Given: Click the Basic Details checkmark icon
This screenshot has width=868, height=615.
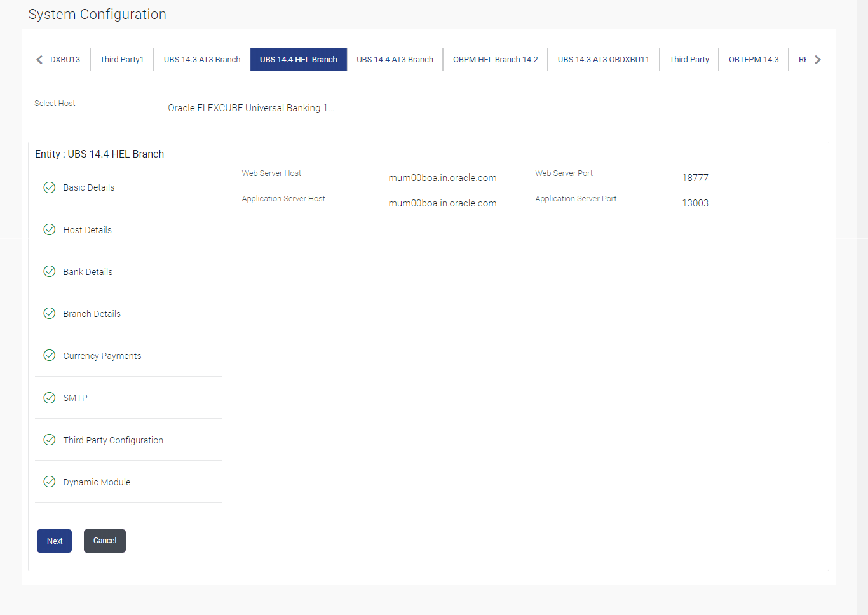Looking at the screenshot, I should point(50,187).
